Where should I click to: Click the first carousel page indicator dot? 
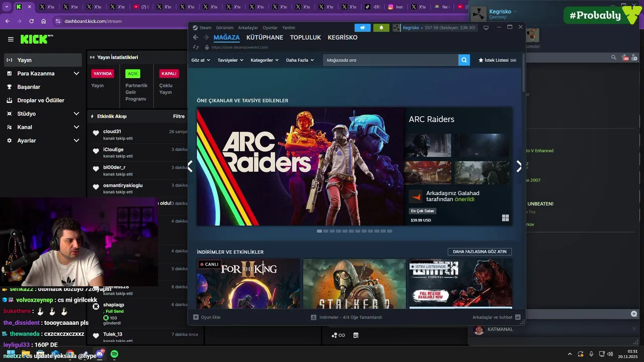pyautogui.click(x=319, y=231)
